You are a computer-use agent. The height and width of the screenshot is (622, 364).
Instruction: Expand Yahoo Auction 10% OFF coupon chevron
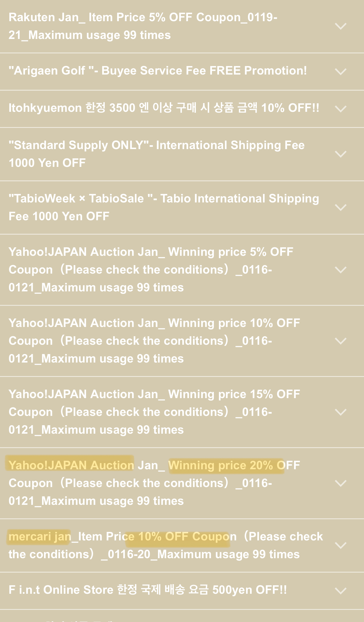(x=341, y=341)
